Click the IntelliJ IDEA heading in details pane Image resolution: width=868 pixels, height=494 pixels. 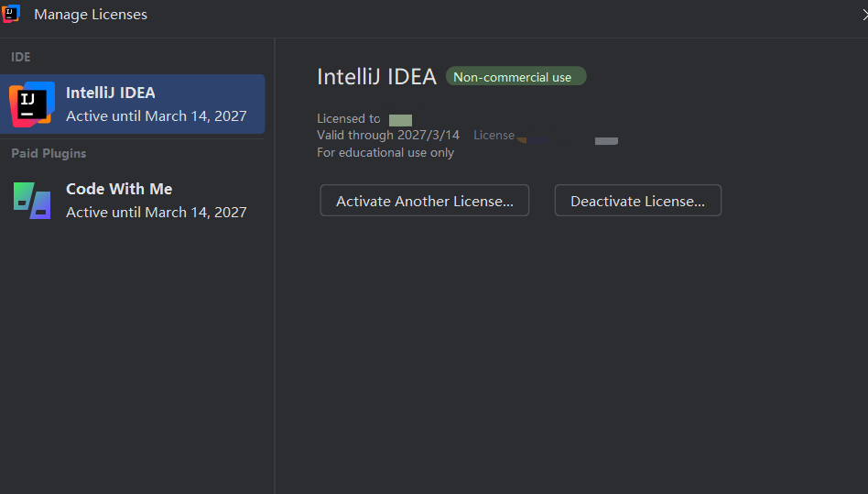click(377, 76)
